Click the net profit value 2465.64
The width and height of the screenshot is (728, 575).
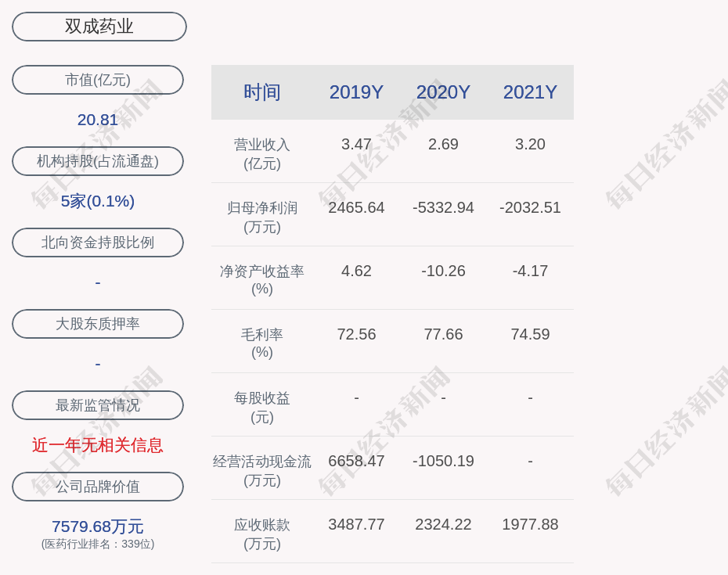click(x=356, y=207)
